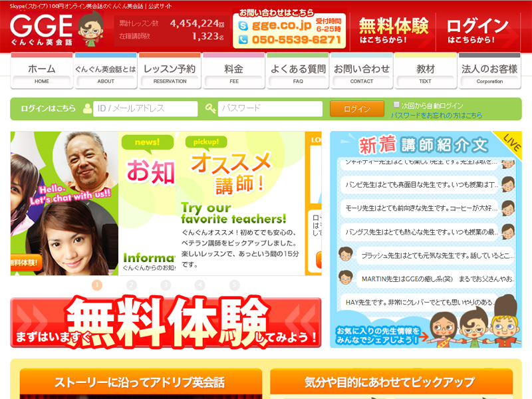Viewport: 532px width, 399px height.
Task: Open the 料金 FEE tab
Action: click(234, 71)
